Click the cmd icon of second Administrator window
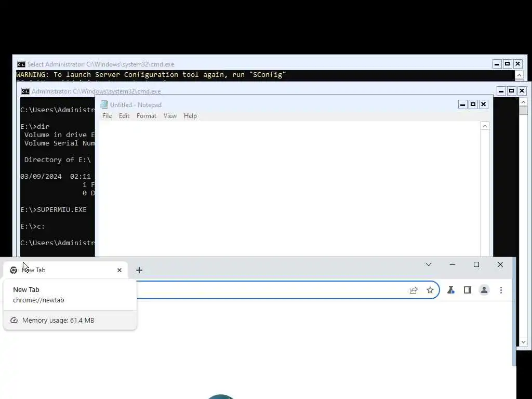 [25, 91]
